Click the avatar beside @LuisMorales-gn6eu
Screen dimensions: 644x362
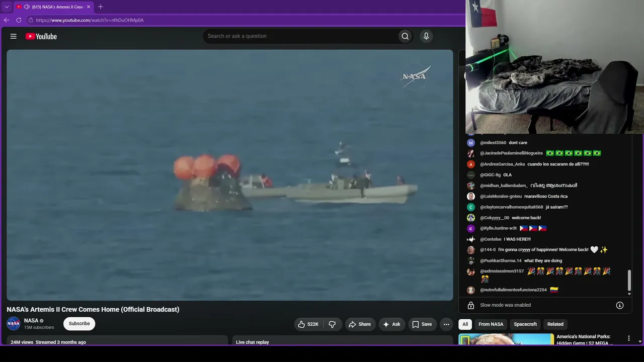(x=471, y=197)
